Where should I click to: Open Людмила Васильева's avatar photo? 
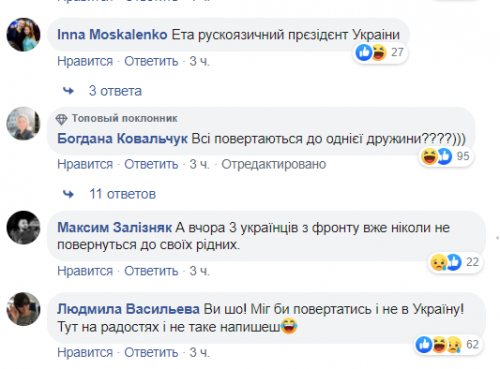click(23, 309)
